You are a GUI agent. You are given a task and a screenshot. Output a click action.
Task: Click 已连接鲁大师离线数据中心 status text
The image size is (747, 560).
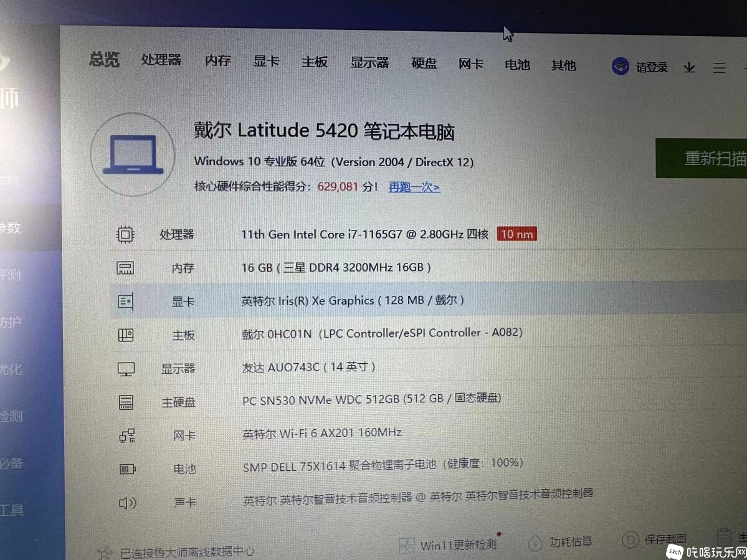click(x=187, y=553)
